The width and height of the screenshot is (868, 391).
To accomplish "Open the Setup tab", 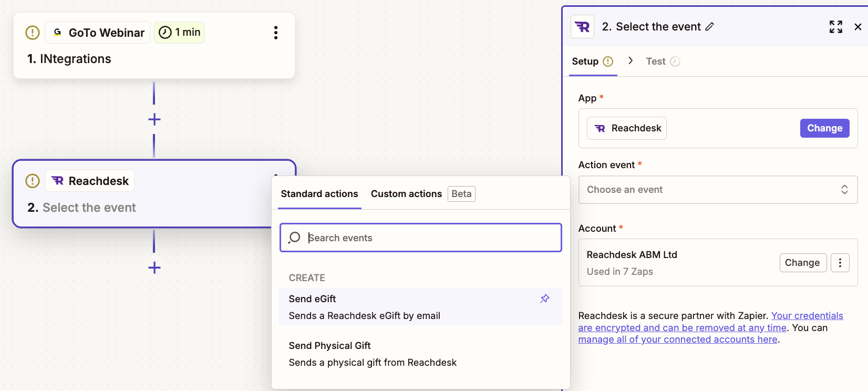I will (x=593, y=61).
